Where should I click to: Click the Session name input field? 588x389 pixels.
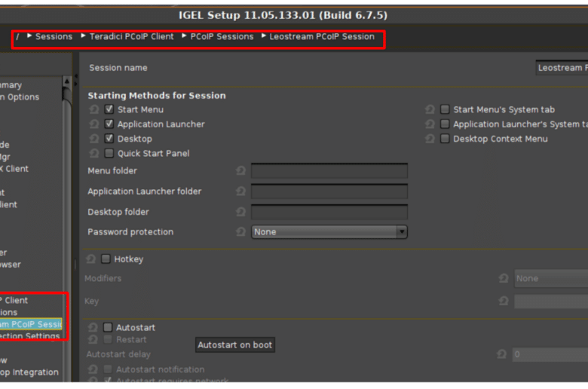[x=562, y=68]
